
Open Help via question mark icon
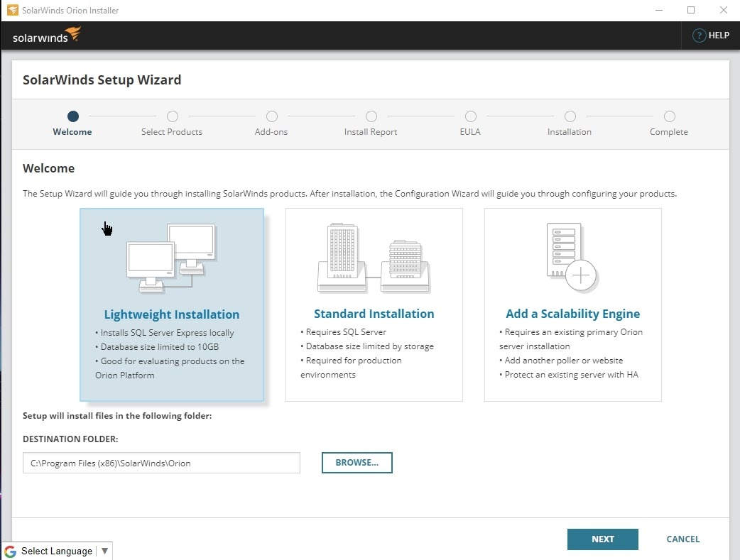[x=699, y=35]
